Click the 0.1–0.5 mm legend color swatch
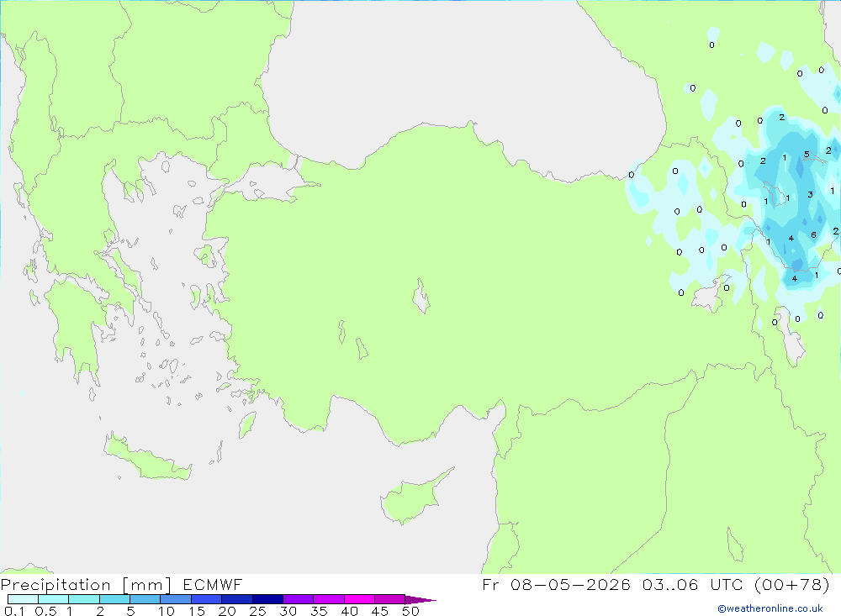 click(x=23, y=599)
